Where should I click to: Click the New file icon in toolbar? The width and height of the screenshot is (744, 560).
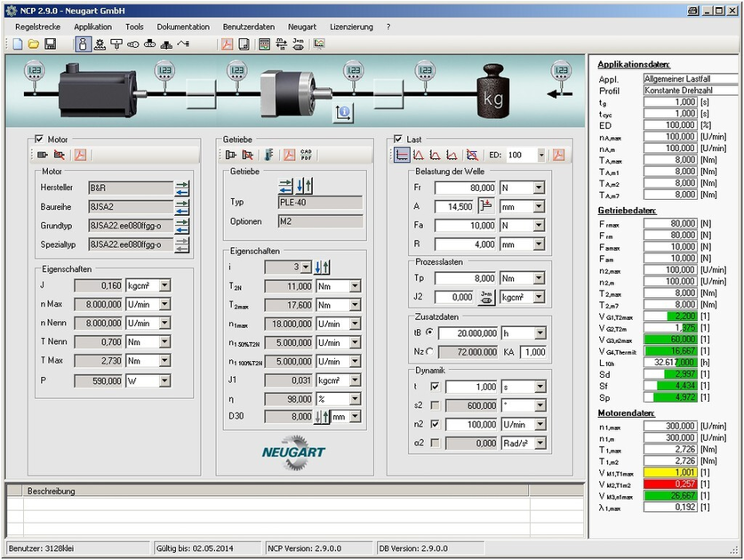[18, 44]
